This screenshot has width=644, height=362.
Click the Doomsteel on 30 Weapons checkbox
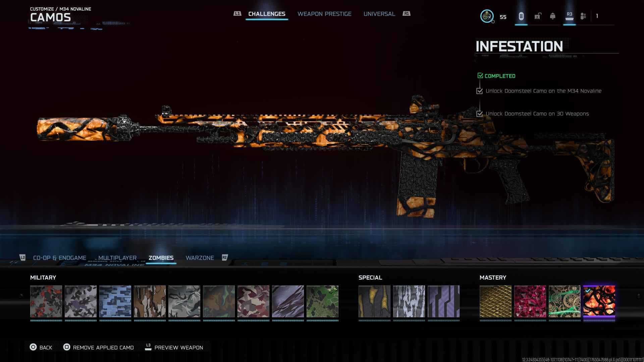tap(479, 114)
